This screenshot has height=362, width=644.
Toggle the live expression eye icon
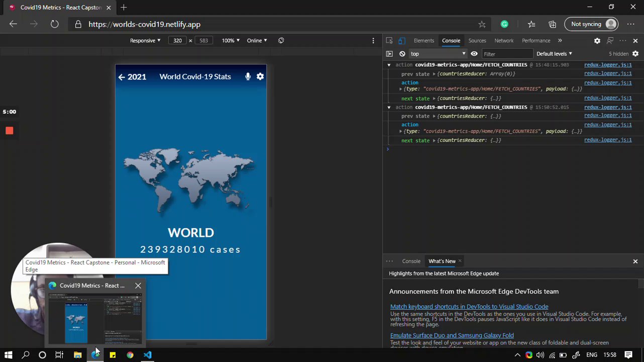click(474, 54)
